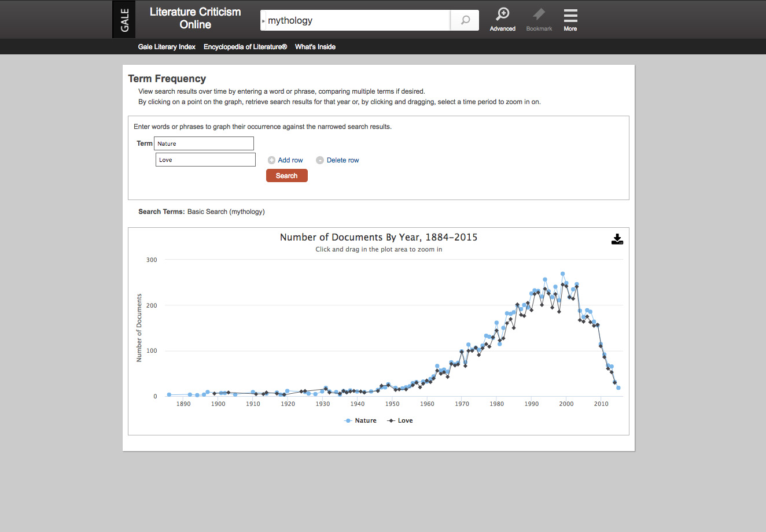
Task: Click the Add row plus icon
Action: pos(271,160)
